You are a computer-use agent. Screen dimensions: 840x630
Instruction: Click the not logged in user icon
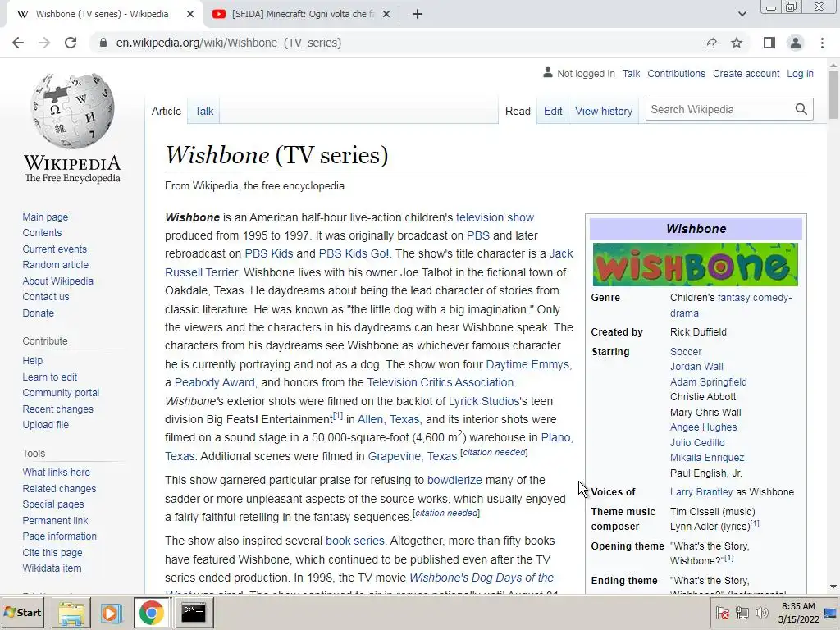click(x=547, y=72)
